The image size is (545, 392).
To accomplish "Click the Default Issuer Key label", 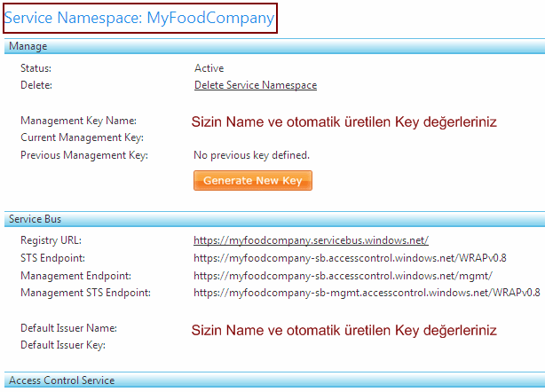I will click(63, 345).
